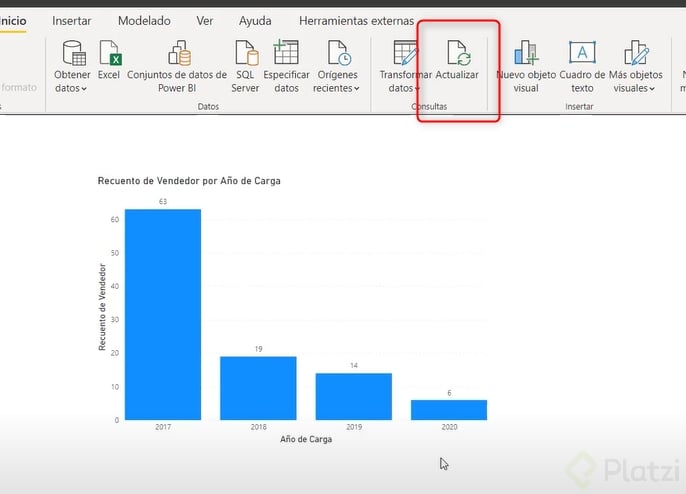The width and height of the screenshot is (686, 494).
Task: Expand the Más objetos visuales dropdown arrow
Action: pyautogui.click(x=652, y=89)
